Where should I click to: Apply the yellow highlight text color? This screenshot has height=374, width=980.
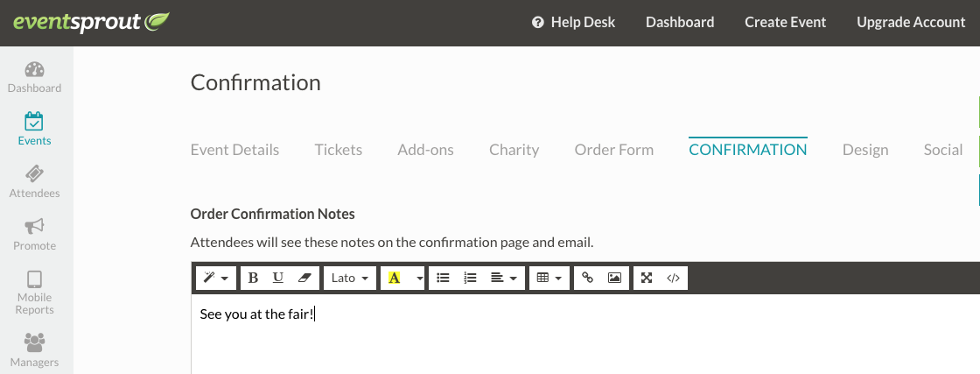point(395,278)
